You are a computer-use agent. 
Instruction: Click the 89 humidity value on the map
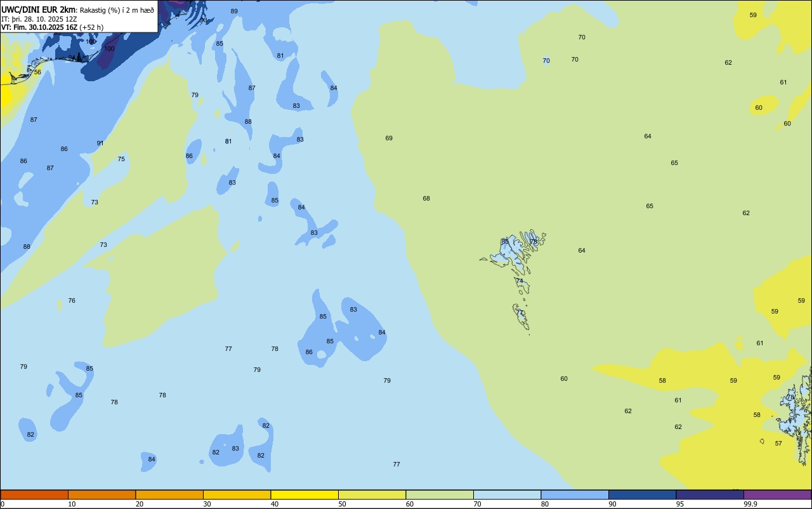point(234,11)
